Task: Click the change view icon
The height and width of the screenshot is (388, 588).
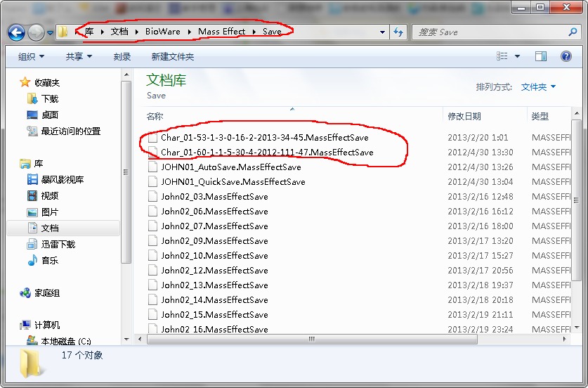Action: point(502,56)
